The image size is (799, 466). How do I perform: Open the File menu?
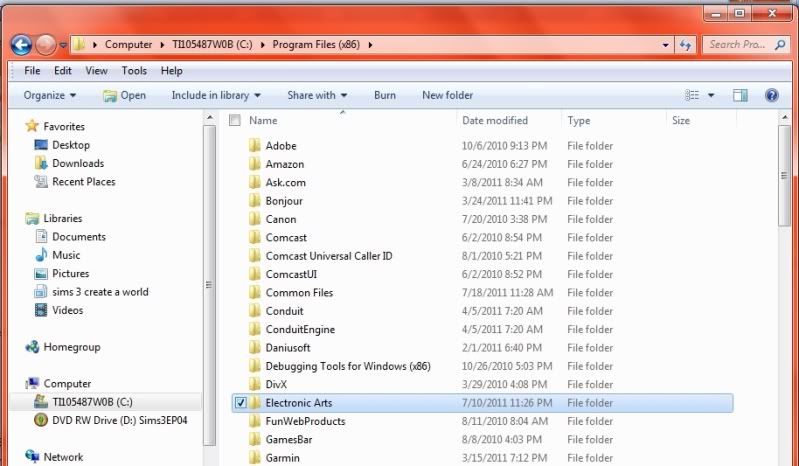[x=32, y=71]
